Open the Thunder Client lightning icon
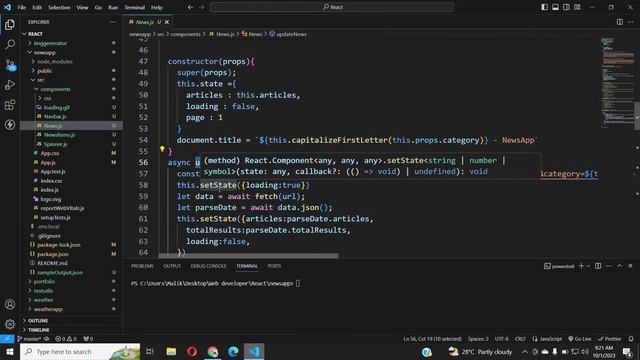 [x=10, y=124]
